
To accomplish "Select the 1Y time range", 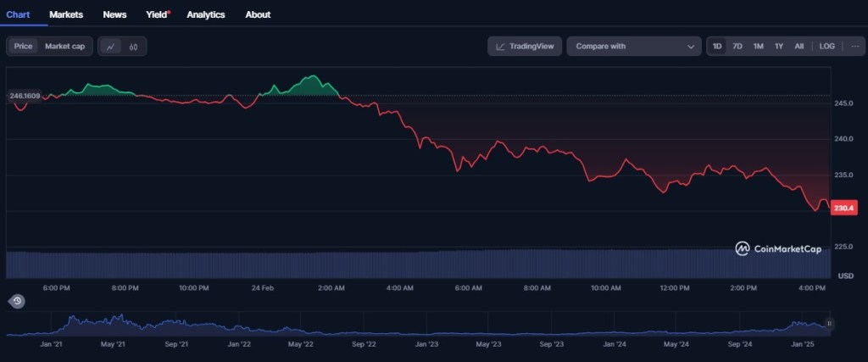I will (x=779, y=47).
